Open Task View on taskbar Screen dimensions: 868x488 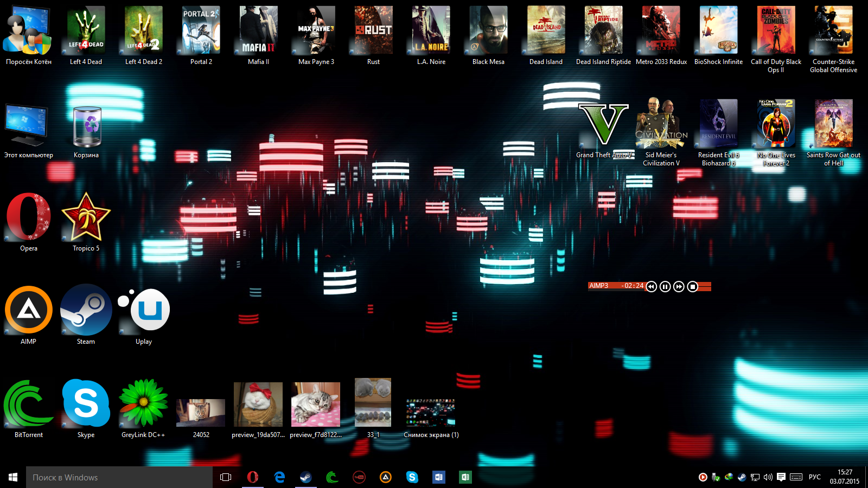226,477
